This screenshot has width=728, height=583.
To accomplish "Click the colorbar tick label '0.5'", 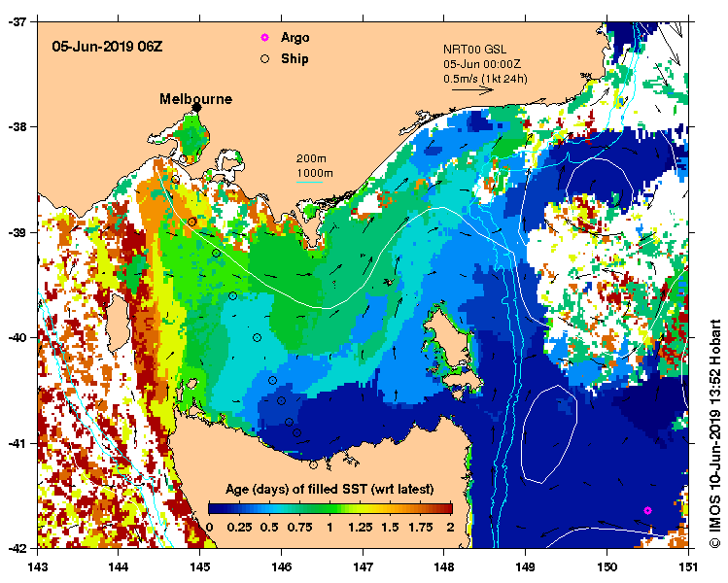I will (x=269, y=528).
